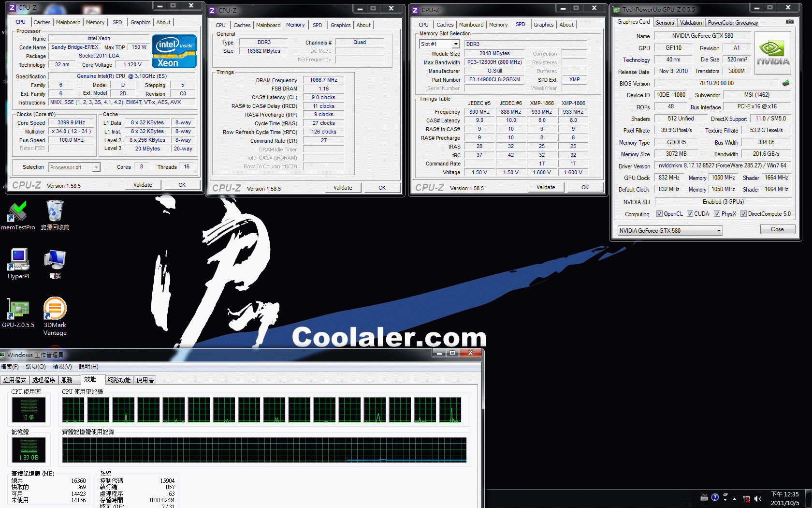The width and height of the screenshot is (812, 508).
Task: Open About tab in the first CPU-Z window
Action: (163, 22)
